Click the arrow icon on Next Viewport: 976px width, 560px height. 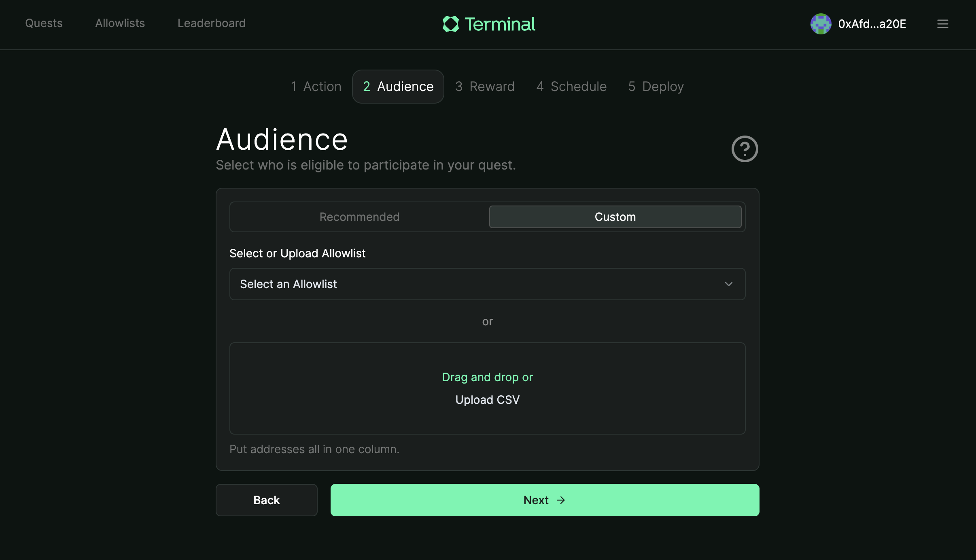click(x=561, y=500)
